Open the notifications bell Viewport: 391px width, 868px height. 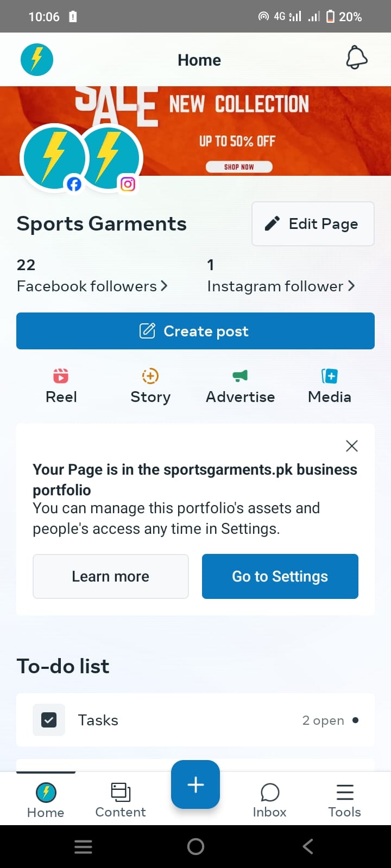(357, 58)
